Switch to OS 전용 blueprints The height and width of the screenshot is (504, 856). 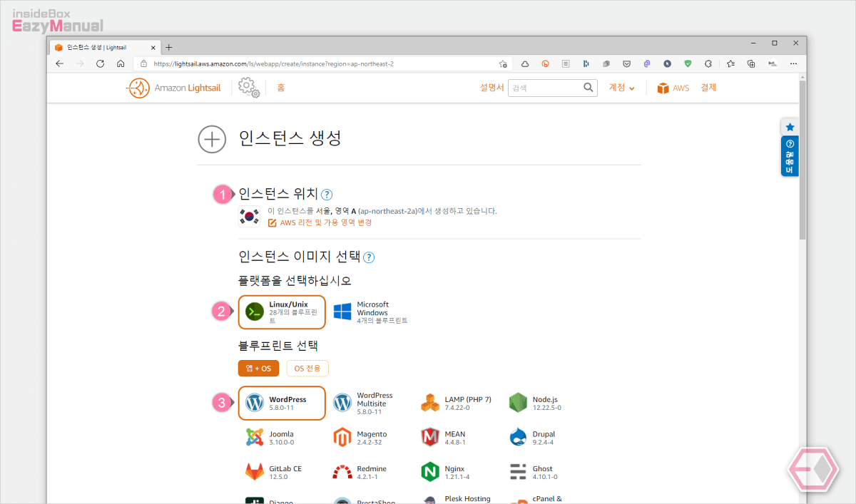point(307,369)
